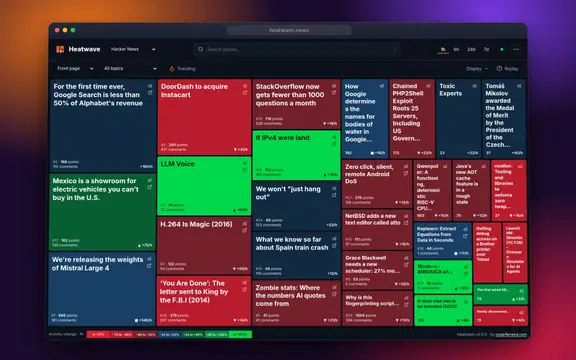Screen dimensions: 576x360
Task: Open chart icon on NetBSD text editor tile
Action: pos(406,216)
